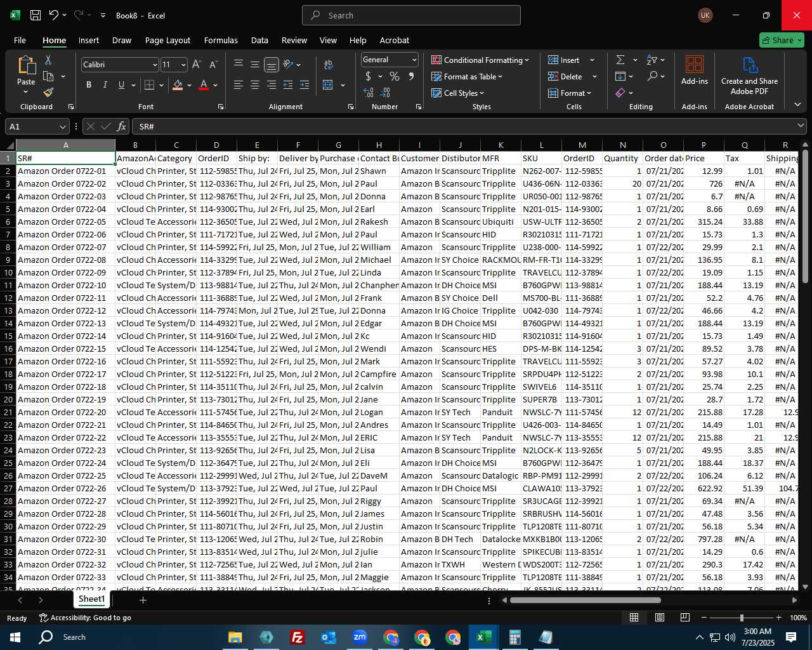Viewport: 812px width, 650px height.
Task: Toggle Italic formatting
Action: (105, 85)
